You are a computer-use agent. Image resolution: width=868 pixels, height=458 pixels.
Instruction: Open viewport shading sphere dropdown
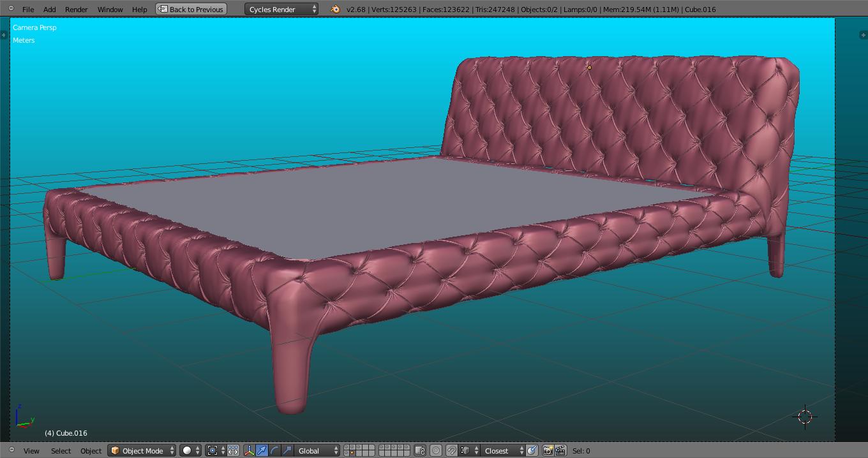190,450
